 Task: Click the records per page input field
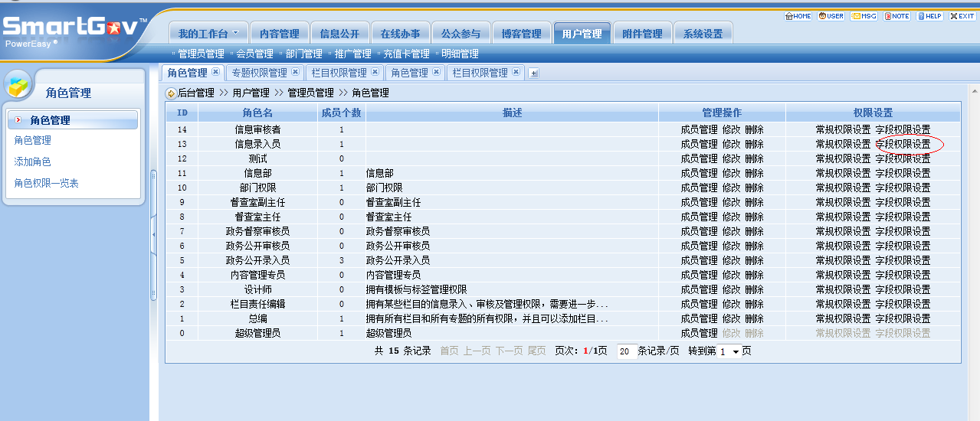tap(626, 351)
